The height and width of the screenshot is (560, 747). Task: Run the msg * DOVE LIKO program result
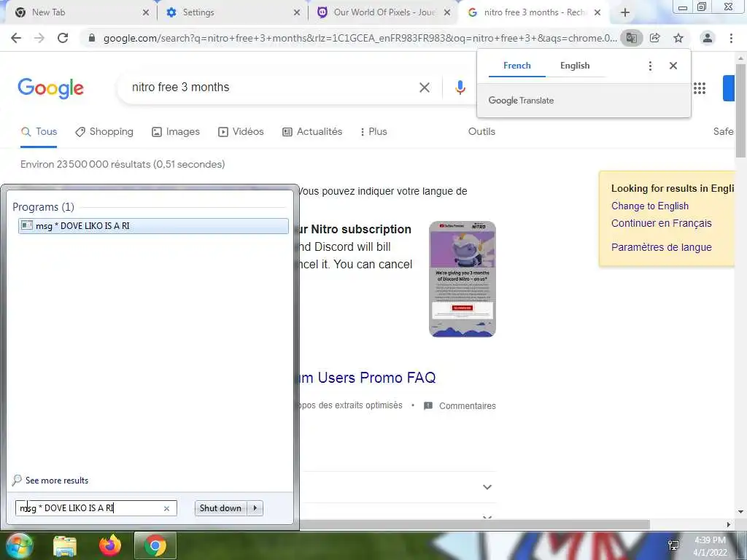(153, 226)
